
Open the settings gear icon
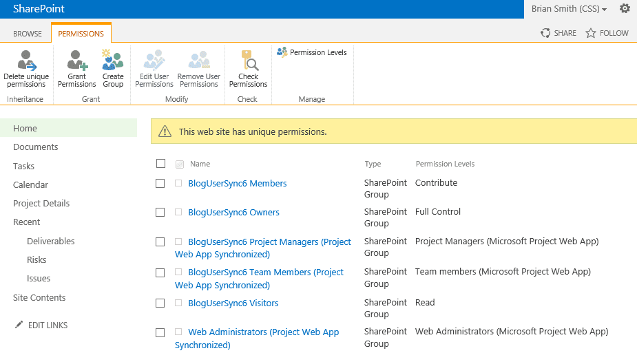click(625, 8)
